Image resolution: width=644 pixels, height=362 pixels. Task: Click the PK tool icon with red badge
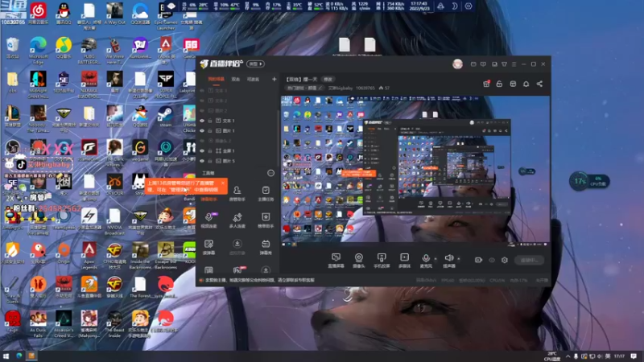(x=238, y=269)
